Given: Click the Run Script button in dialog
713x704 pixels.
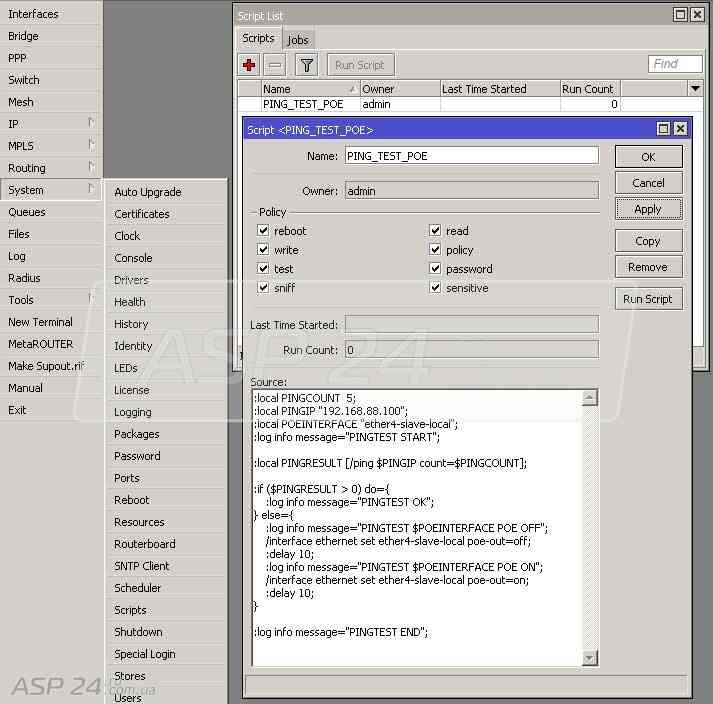Looking at the screenshot, I should [x=648, y=299].
